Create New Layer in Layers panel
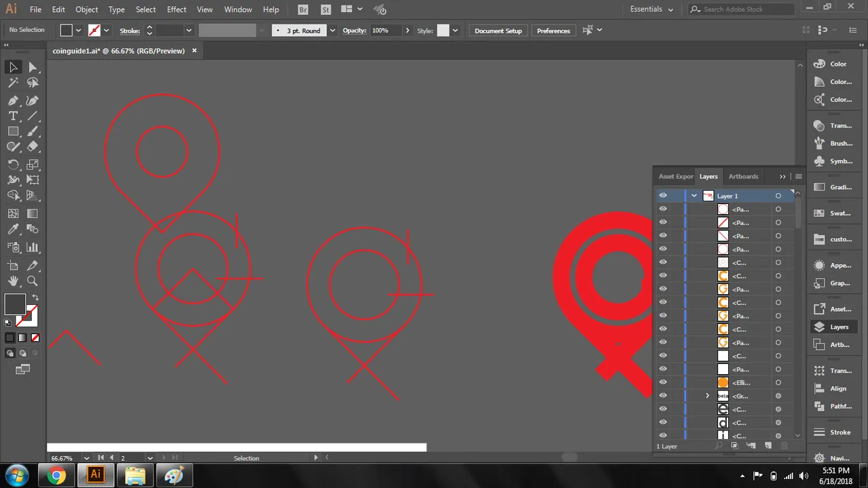This screenshot has height=488, width=868. click(768, 446)
